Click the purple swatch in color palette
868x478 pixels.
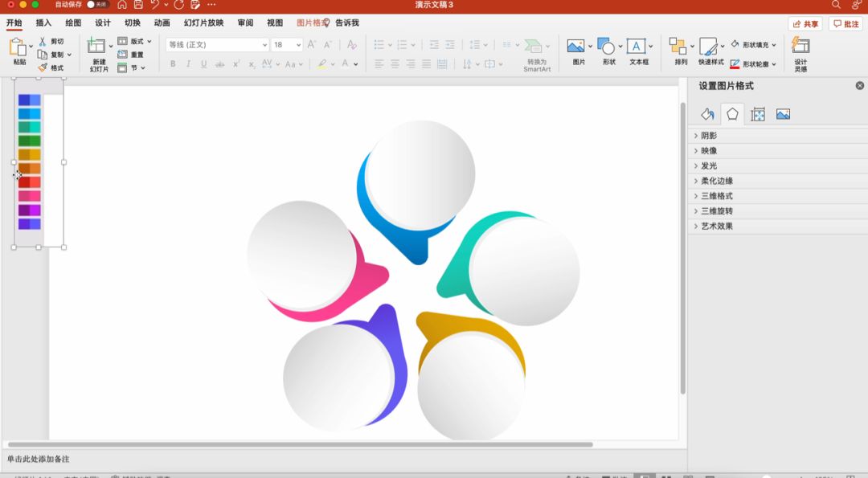(x=30, y=210)
